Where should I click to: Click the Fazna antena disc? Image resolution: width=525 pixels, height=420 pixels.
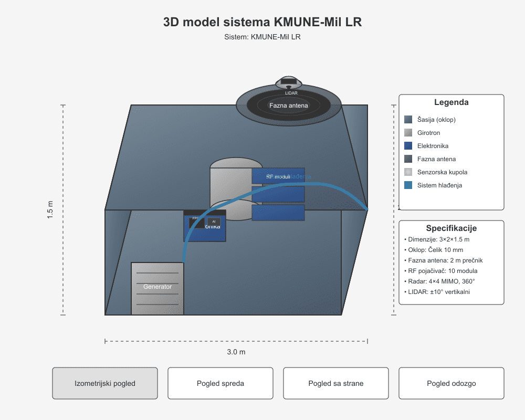pos(289,106)
